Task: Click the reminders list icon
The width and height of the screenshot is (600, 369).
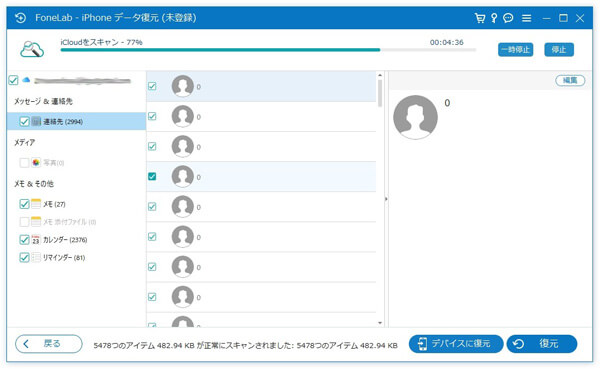Action: coord(36,258)
